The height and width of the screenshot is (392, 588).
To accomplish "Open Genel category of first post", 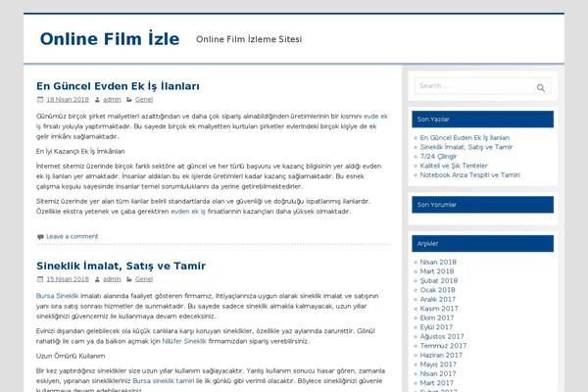I will (x=144, y=99).
